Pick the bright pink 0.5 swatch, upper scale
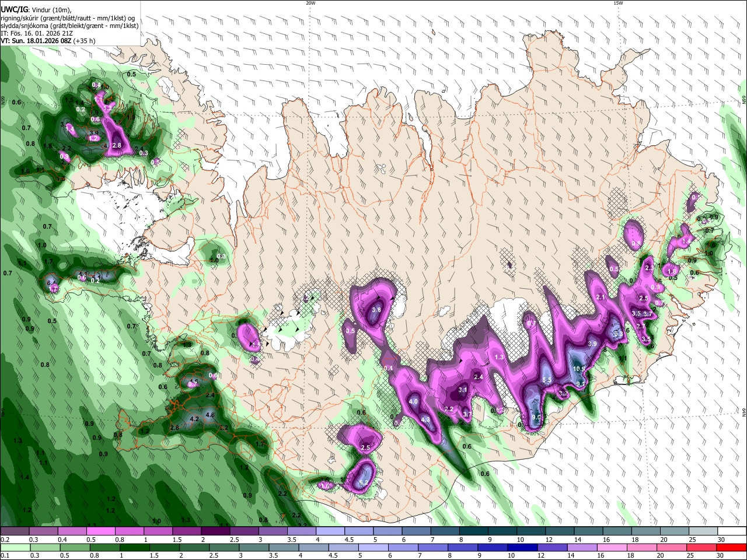747x560 pixels. point(100,531)
